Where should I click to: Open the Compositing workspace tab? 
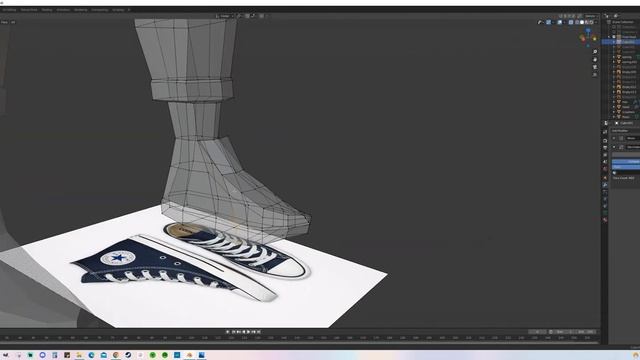pos(99,9)
